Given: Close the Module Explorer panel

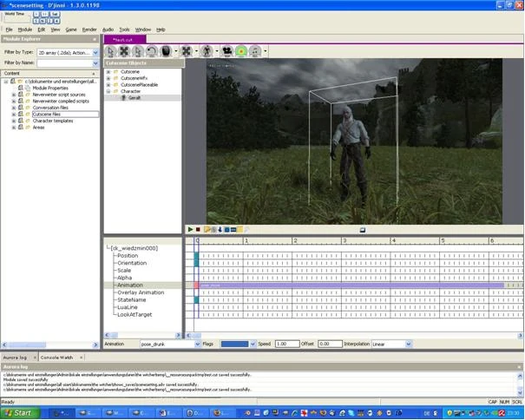Looking at the screenshot, I should click(x=95, y=40).
